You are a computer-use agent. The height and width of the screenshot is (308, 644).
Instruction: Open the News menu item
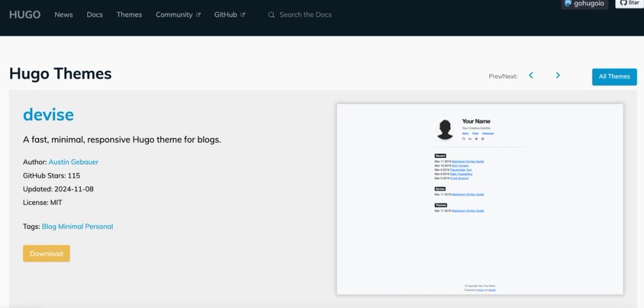[64, 15]
